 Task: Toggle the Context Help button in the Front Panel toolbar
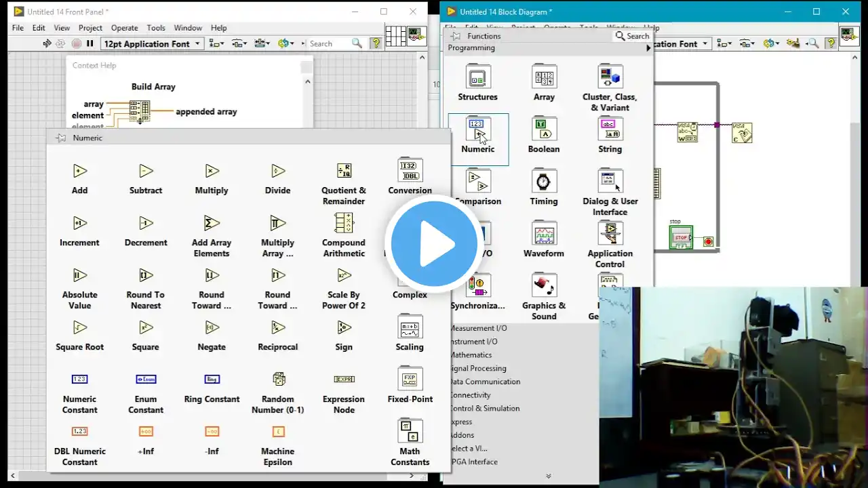[375, 43]
